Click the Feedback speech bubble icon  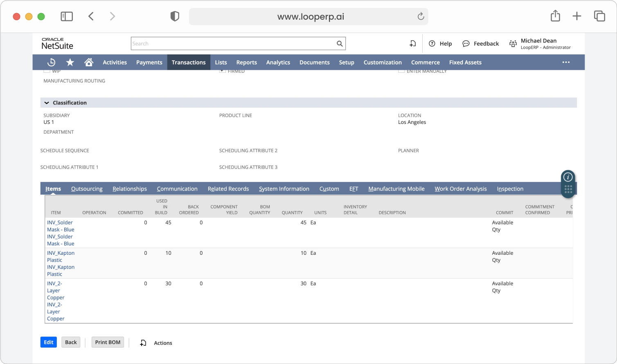point(466,43)
